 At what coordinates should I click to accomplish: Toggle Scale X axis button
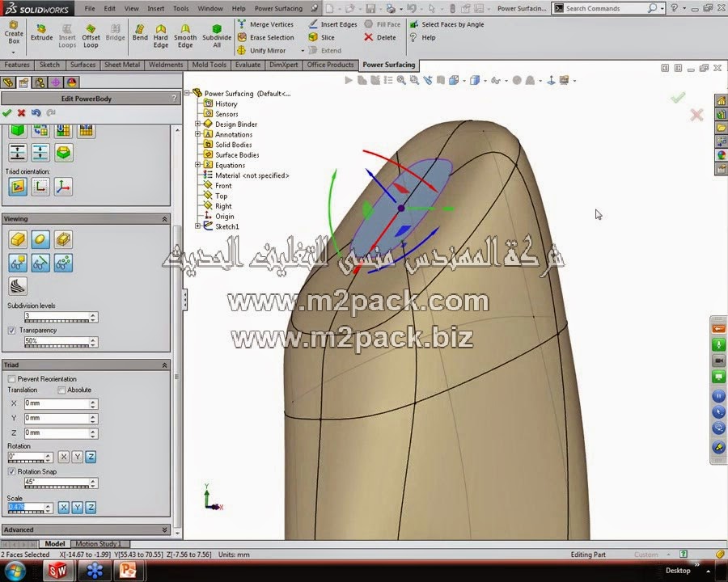64,508
